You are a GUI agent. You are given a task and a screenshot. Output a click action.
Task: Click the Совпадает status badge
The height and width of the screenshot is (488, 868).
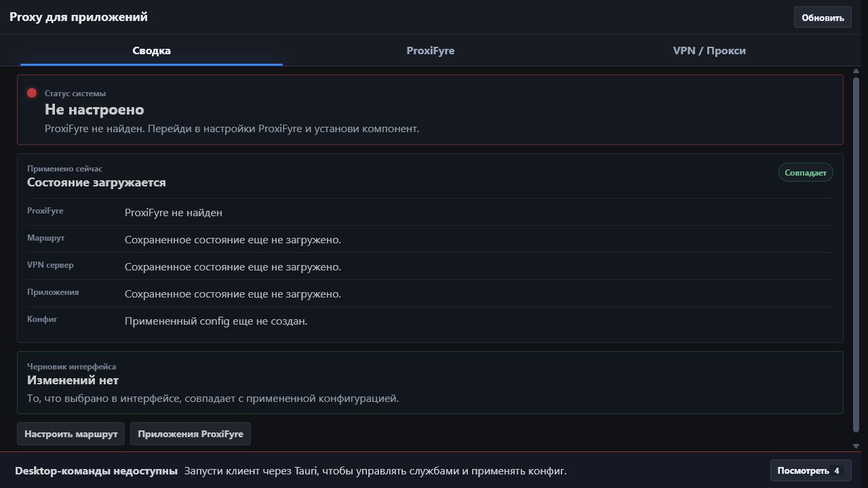(x=806, y=173)
